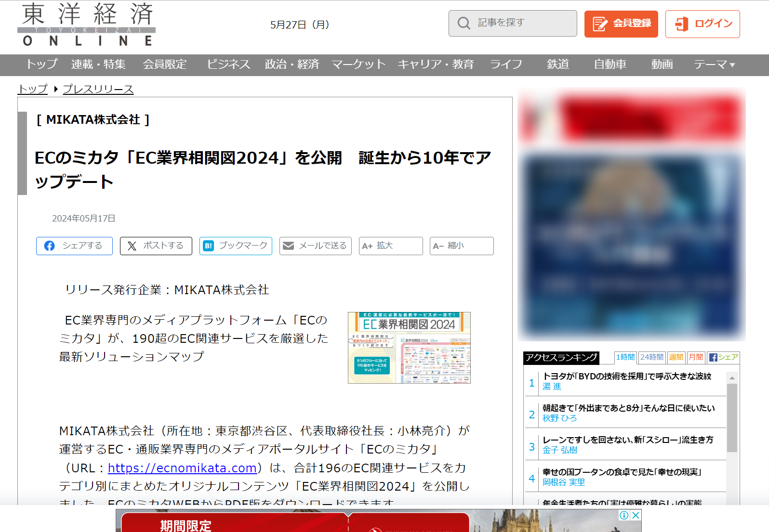Open the ライフ nav item
The image size is (769, 532).
506,65
